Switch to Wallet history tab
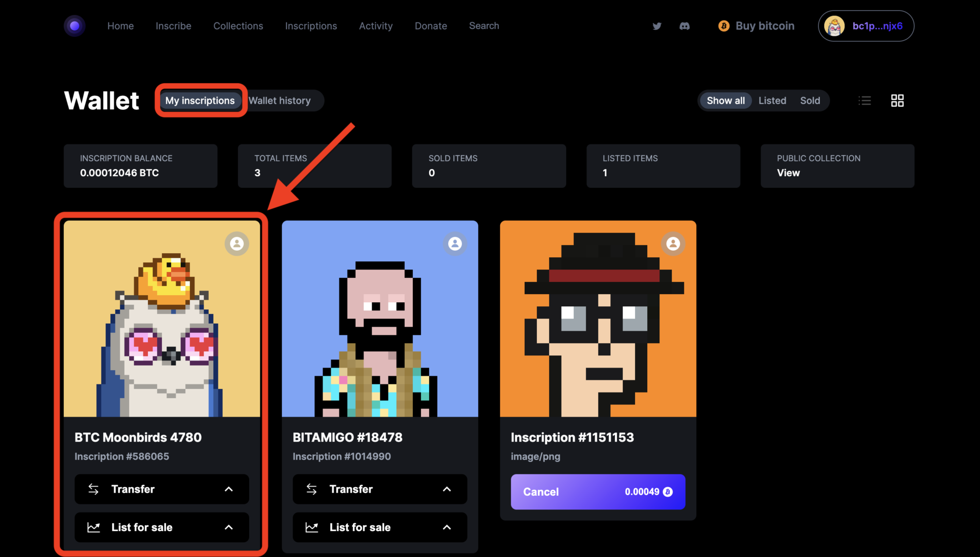The image size is (980, 557). click(x=280, y=101)
